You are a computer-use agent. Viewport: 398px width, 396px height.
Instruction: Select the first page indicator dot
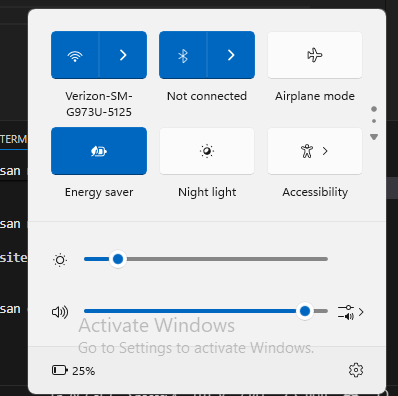374,109
